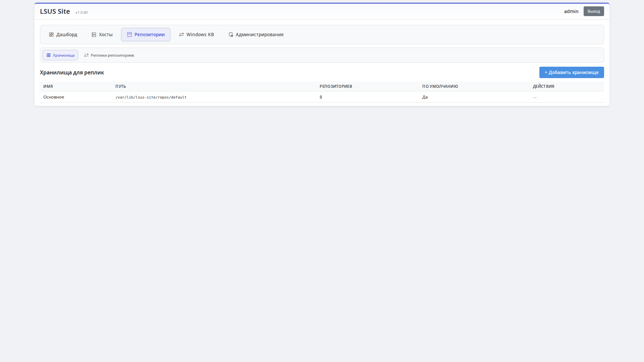
Task: Switch to the Хосты tab
Action: coord(102,35)
